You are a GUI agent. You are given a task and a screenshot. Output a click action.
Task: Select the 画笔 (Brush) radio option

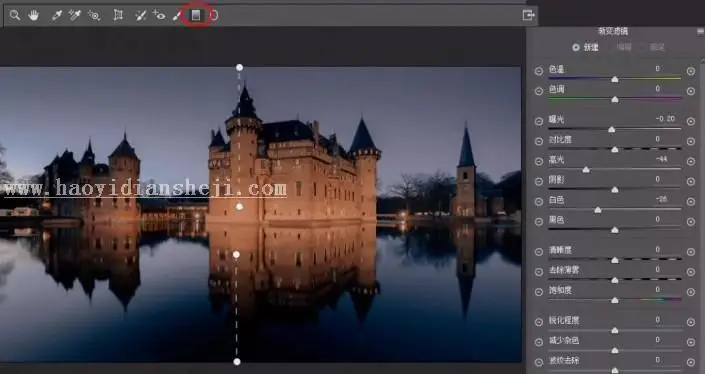pos(657,47)
